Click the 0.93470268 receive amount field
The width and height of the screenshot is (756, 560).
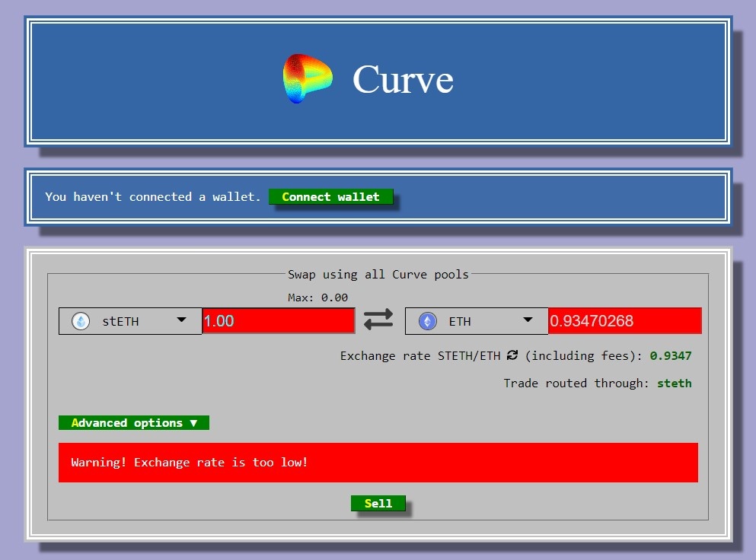coord(624,321)
